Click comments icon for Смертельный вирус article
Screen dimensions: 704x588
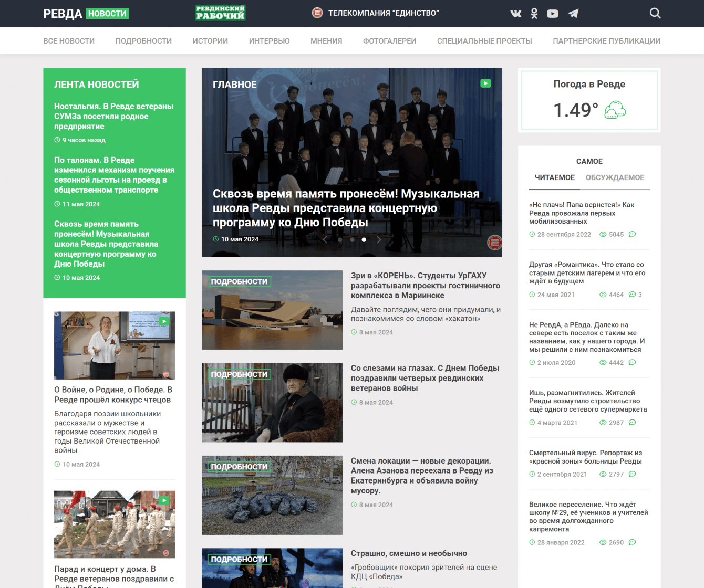coord(633,474)
